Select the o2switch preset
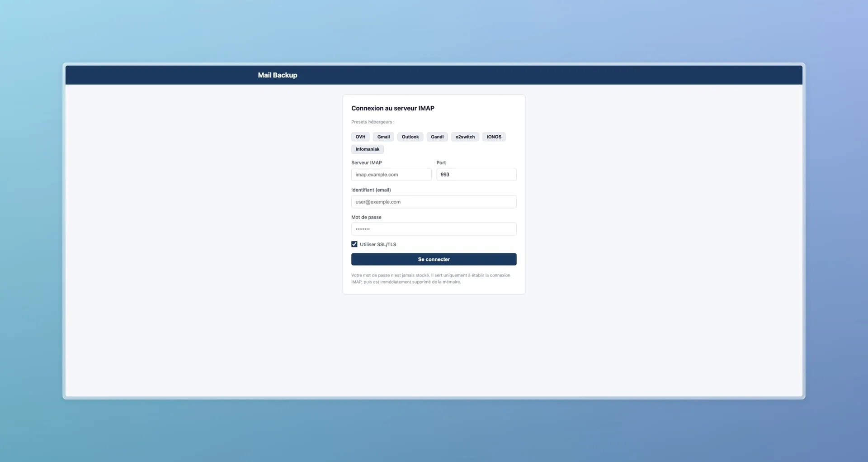The height and width of the screenshot is (462, 868). (465, 137)
